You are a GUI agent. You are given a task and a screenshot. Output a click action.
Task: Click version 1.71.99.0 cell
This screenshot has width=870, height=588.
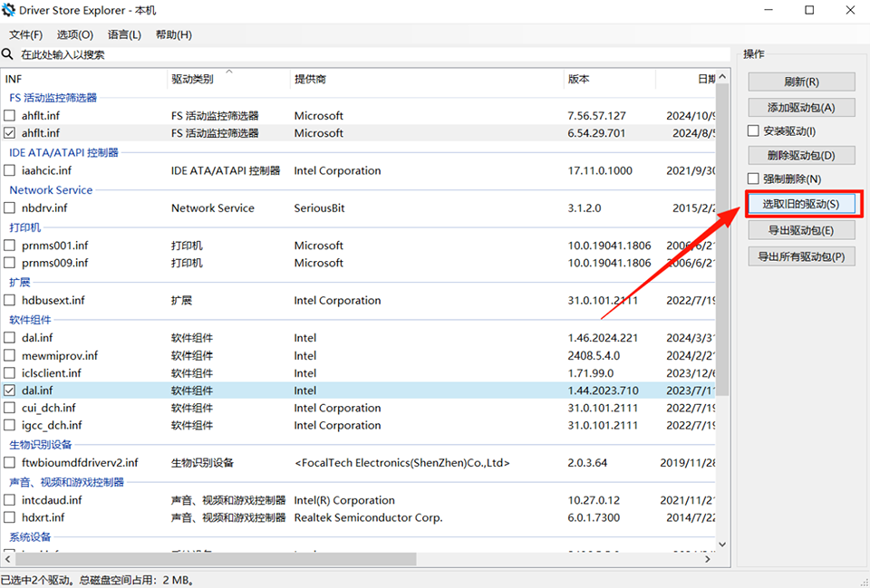tap(590, 372)
